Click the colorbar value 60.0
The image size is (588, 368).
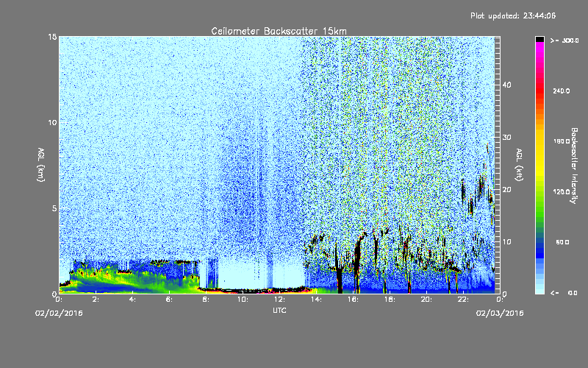tap(562, 242)
